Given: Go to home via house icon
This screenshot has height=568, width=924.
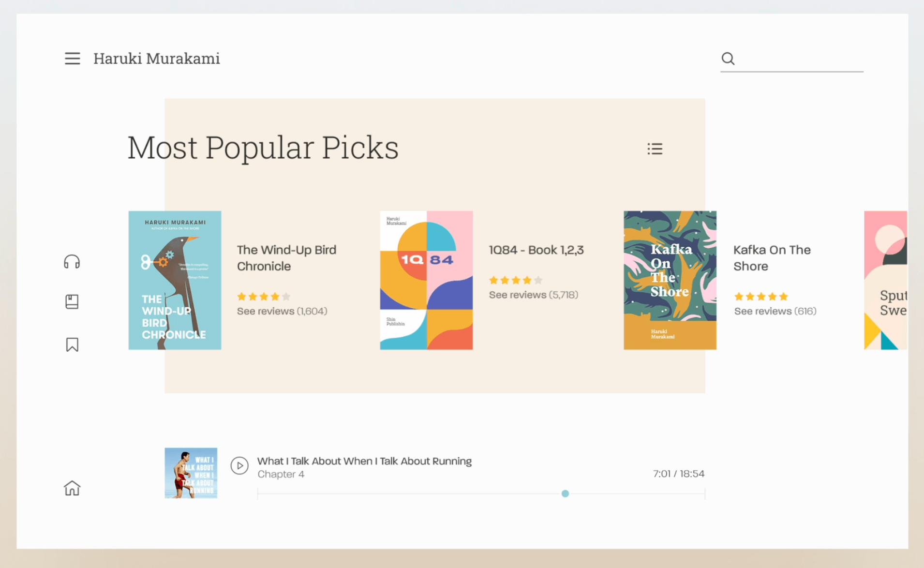Looking at the screenshot, I should pos(72,488).
